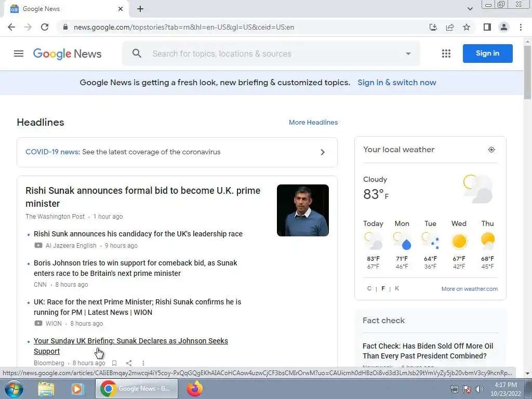Open CNN Boris Johnson comeback bid story
Viewport: 532px width, 399px height.
(136, 268)
